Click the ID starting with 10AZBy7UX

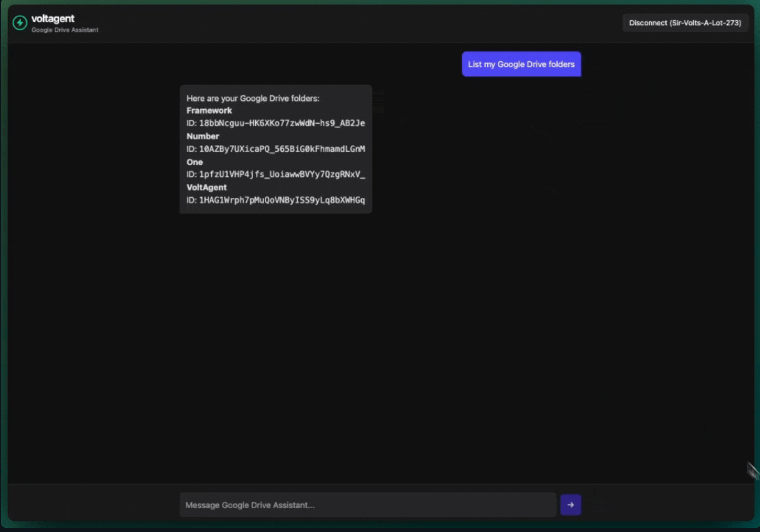tap(282, 149)
